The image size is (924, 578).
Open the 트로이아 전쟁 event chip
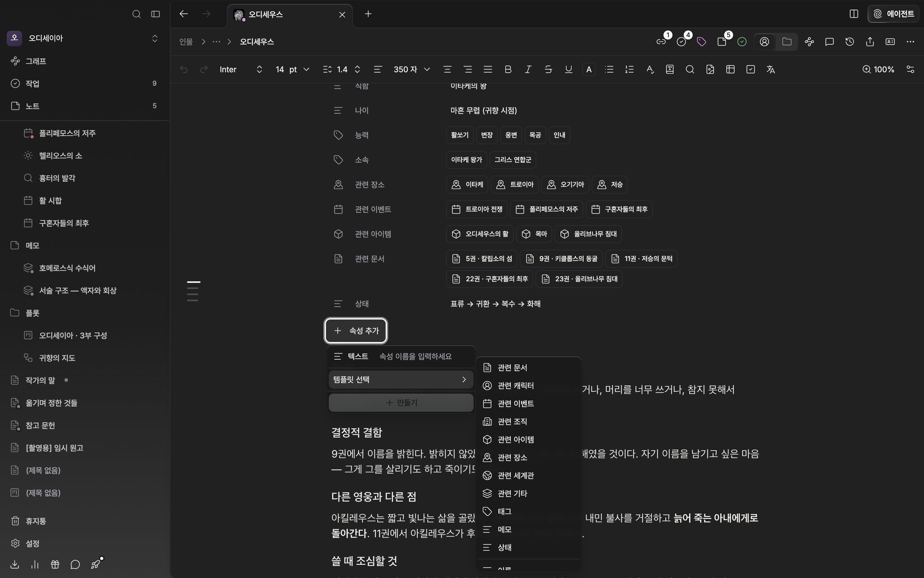coord(476,209)
